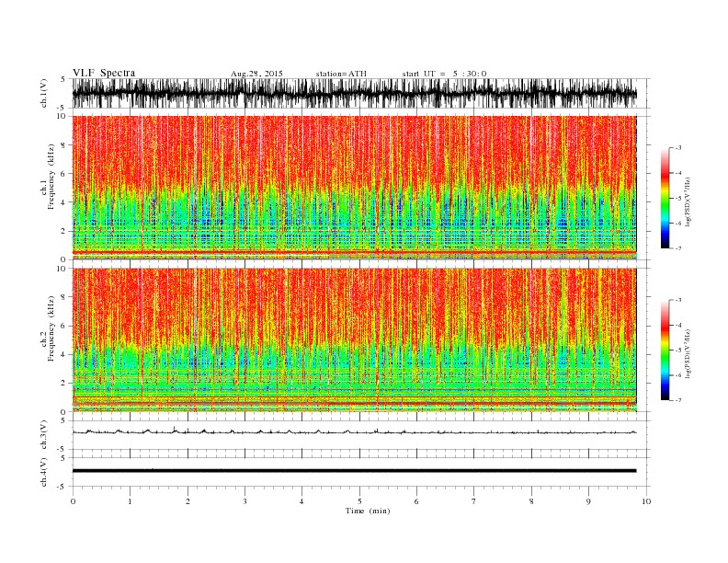Screen dimensions: 728x563
Task: Click the '-5' tick on ch.1(V) axis
Action: tap(63, 108)
